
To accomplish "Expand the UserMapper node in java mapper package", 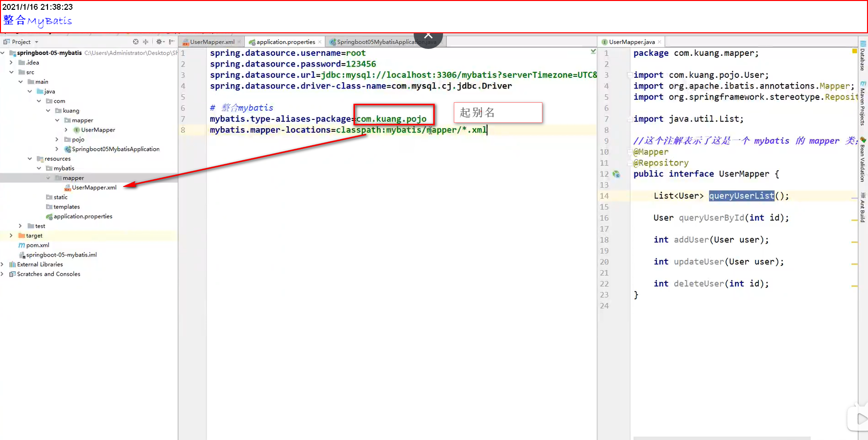I will click(67, 130).
